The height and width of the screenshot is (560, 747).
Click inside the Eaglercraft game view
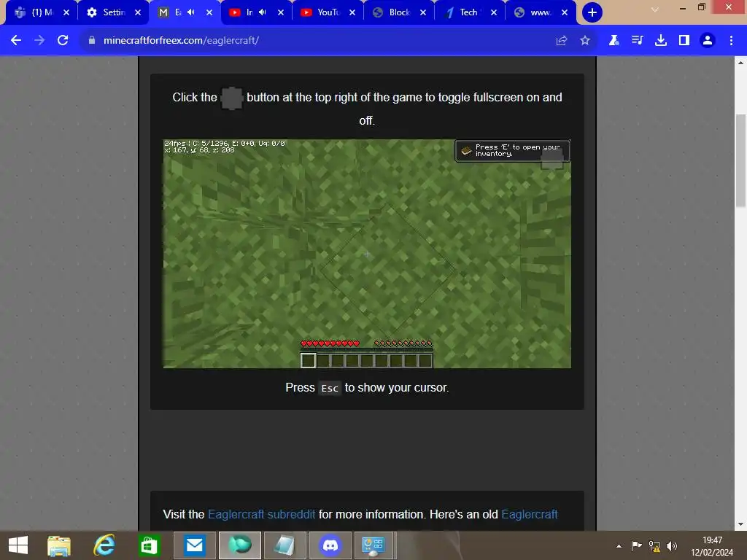(367, 253)
